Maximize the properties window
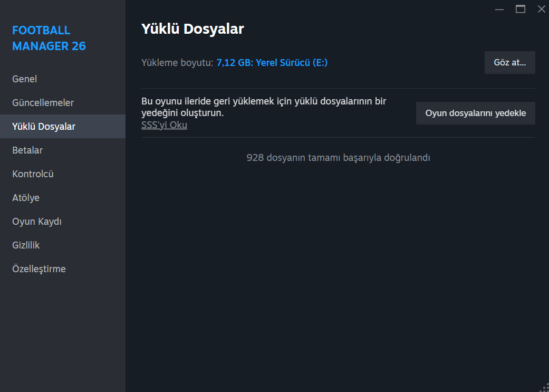The image size is (549, 392). click(521, 9)
